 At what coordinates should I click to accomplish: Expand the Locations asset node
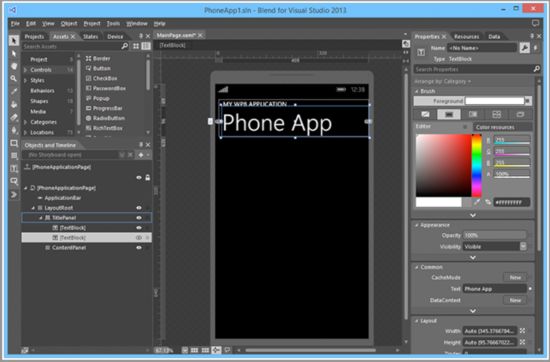tap(25, 133)
